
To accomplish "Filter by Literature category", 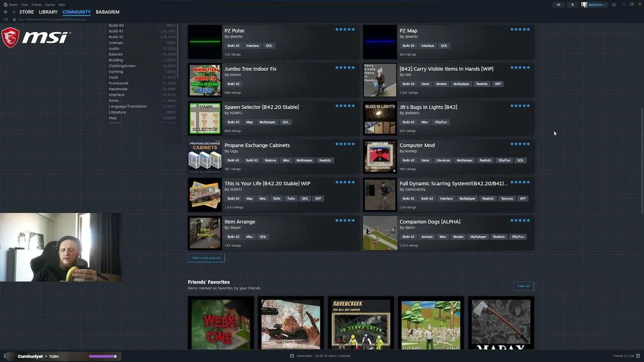I will coord(117,112).
